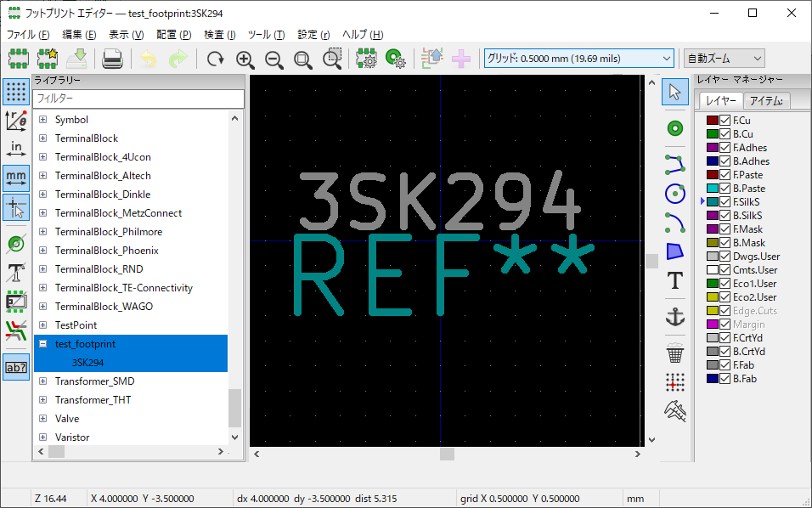Uncheck the F.Cu layer visibility checkbox
This screenshot has height=508, width=812.
coord(725,121)
